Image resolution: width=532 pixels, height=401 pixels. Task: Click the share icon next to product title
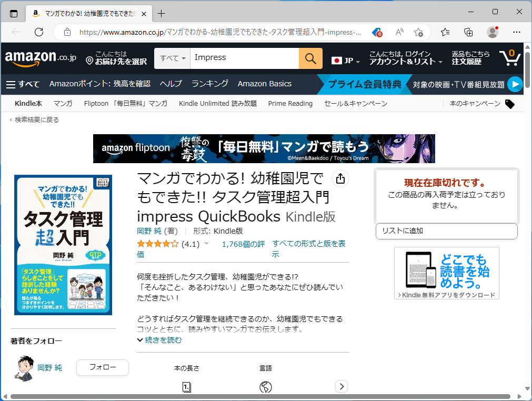pos(340,178)
